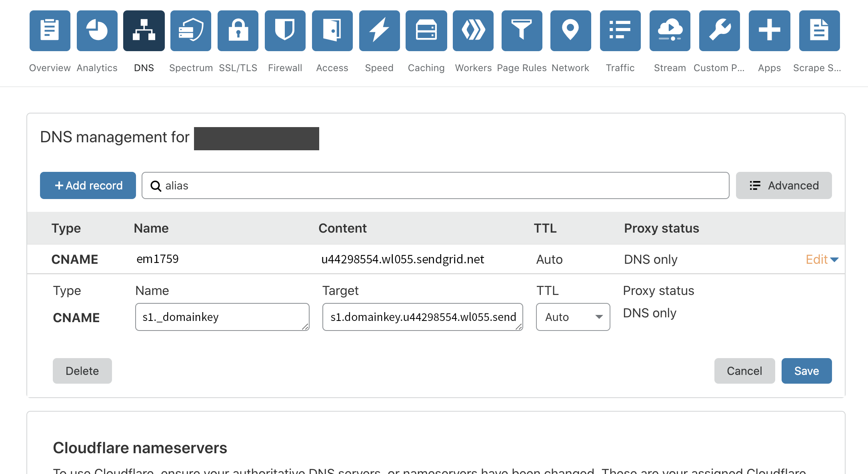The image size is (868, 474).
Task: Open the Custom Pages wrench icon
Action: (x=719, y=31)
